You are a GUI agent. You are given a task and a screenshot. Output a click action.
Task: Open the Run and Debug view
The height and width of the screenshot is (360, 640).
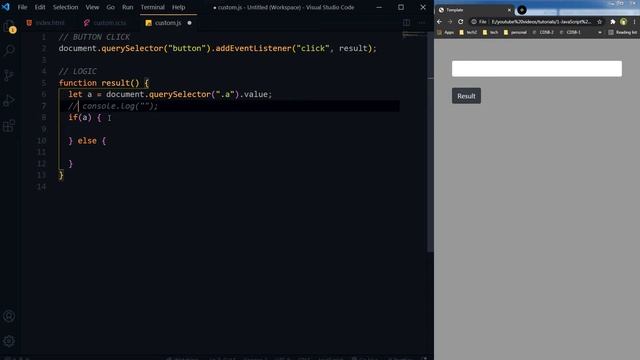[x=9, y=100]
